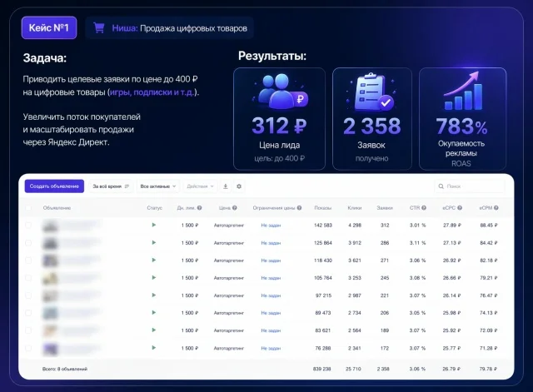The width and height of the screenshot is (533, 392).
Task: Open ad thumbnail in the 105 764 row
Action: pyautogui.click(x=50, y=278)
